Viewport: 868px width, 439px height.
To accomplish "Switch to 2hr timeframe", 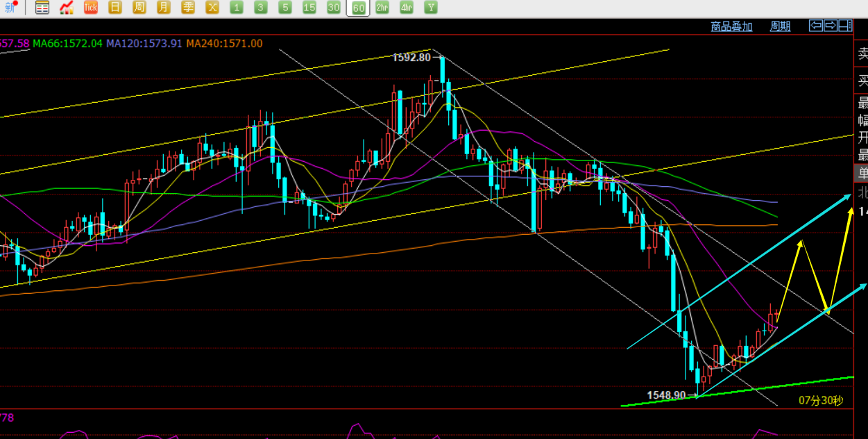I will point(382,8).
